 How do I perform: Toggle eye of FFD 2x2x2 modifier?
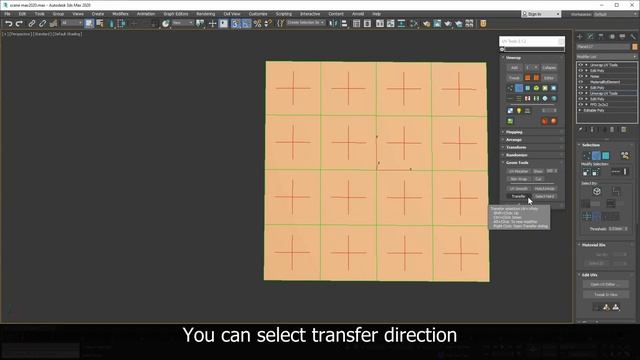click(x=581, y=105)
